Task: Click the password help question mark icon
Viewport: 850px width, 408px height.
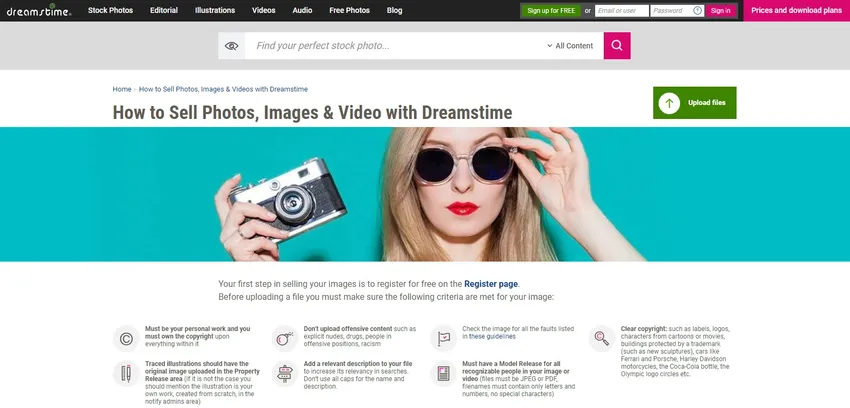Action: pos(697,11)
